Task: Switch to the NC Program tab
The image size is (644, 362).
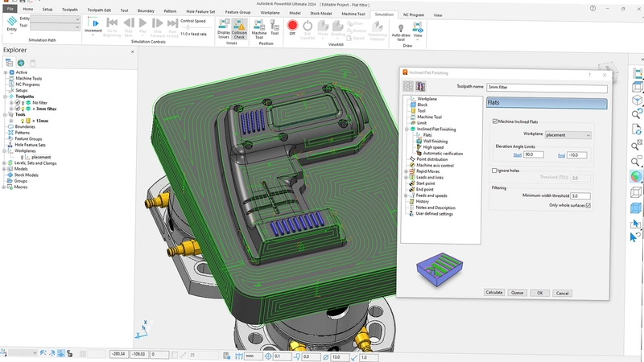Action: pos(413,14)
